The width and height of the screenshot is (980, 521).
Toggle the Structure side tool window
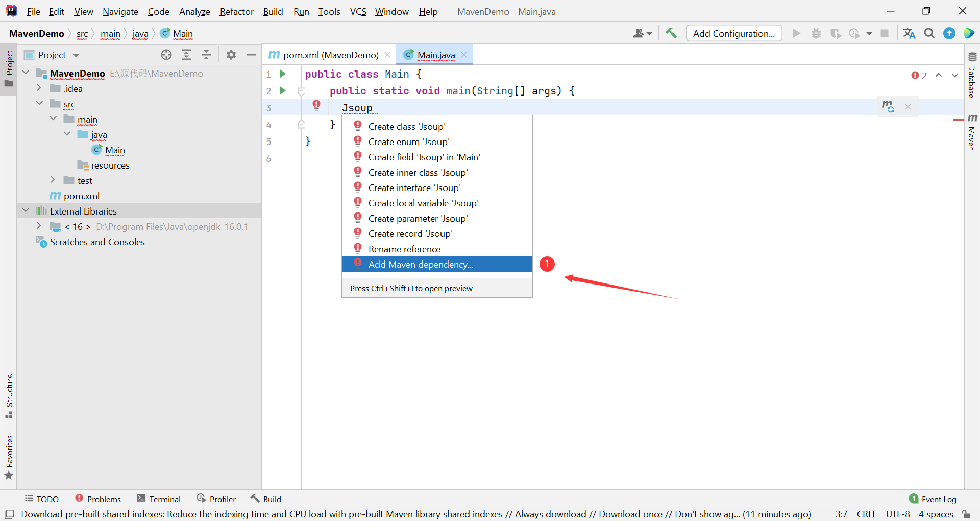click(9, 396)
